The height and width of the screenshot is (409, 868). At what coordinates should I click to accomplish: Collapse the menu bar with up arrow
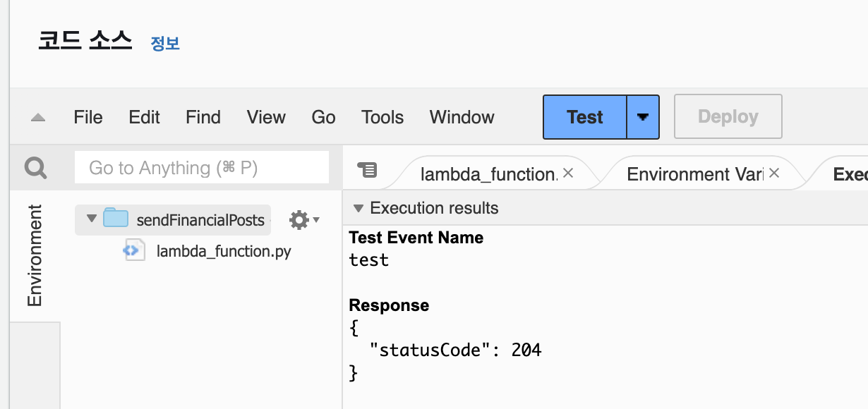tap(38, 118)
